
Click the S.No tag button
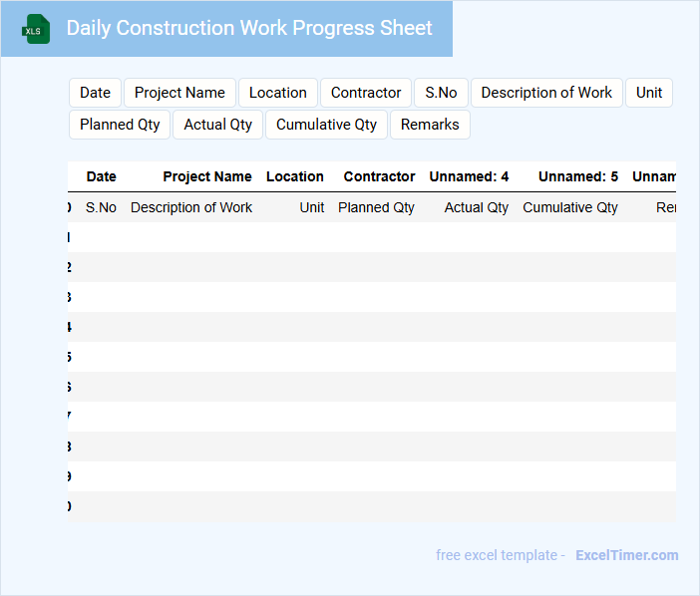click(441, 93)
